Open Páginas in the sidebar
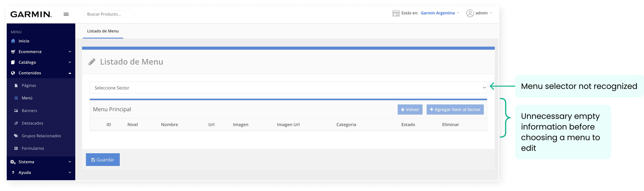The image size is (644, 191). point(29,85)
